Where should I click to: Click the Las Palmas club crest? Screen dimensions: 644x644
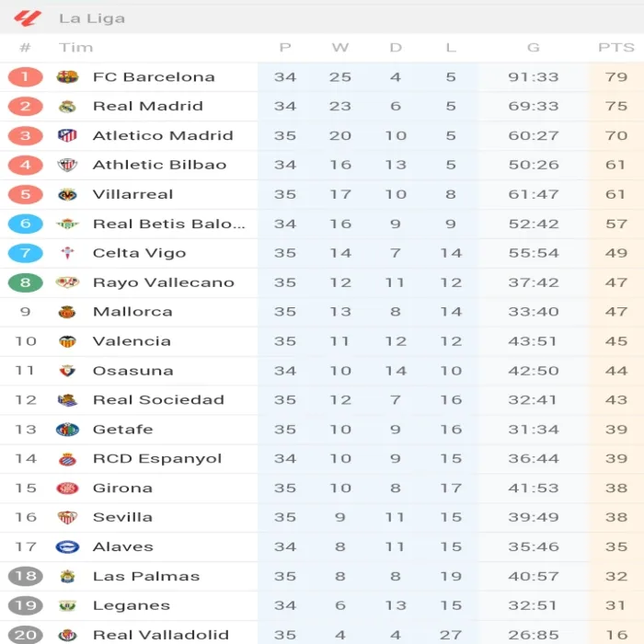click(x=67, y=577)
